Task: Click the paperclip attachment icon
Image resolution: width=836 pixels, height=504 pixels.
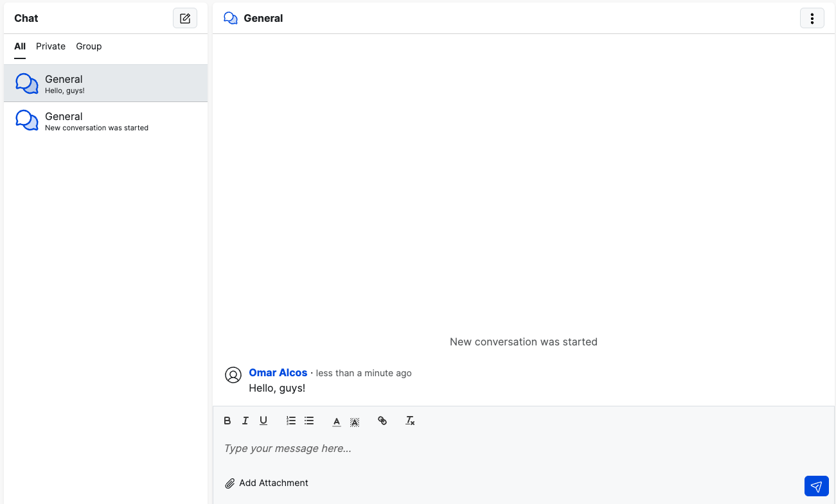Action: tap(230, 483)
